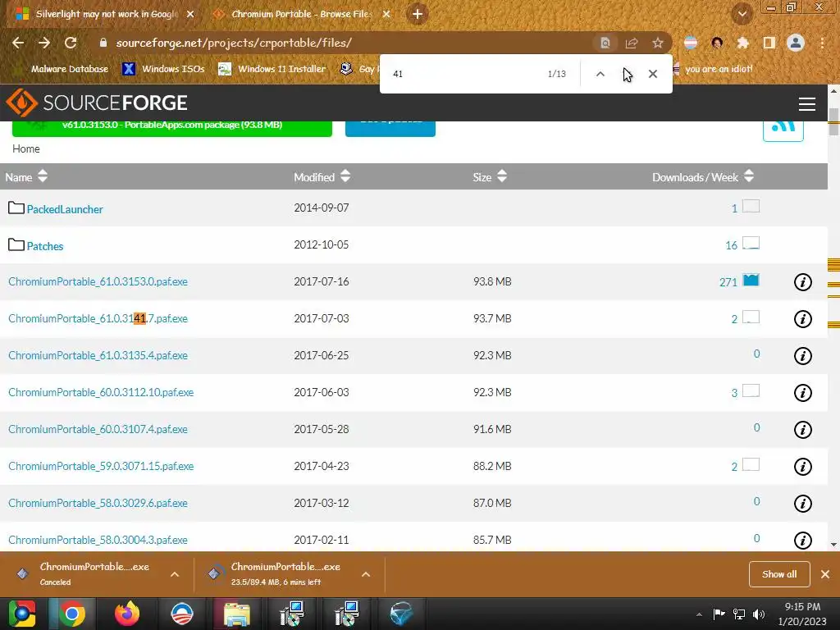Show info for ChromiumPortable_61.0.3141.7
Viewport: 840px width, 630px height.
pos(802,319)
